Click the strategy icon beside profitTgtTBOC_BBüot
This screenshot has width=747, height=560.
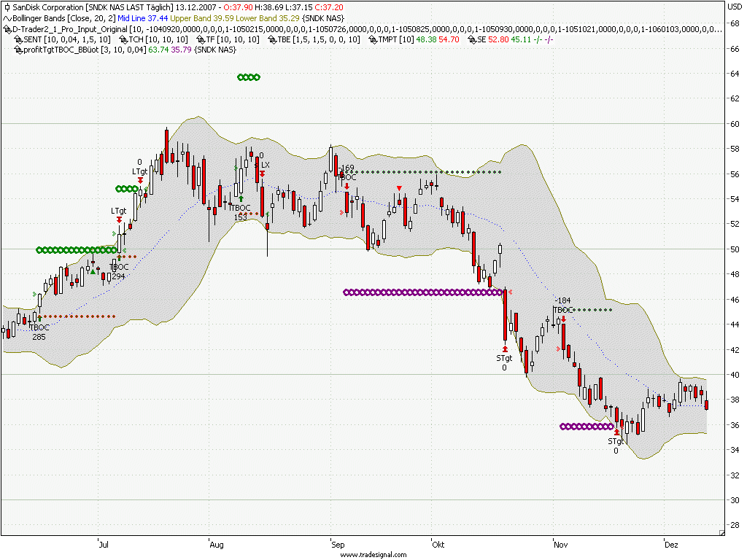pyautogui.click(x=18, y=50)
